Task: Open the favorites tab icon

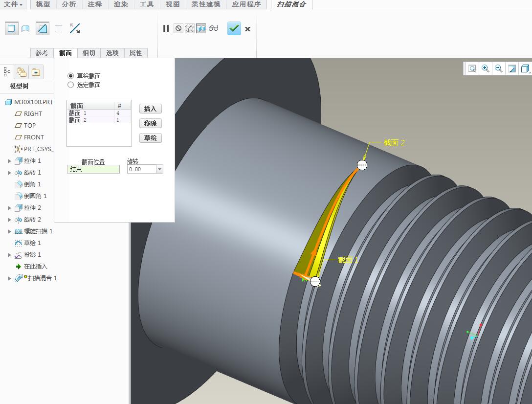Action: 36,71
